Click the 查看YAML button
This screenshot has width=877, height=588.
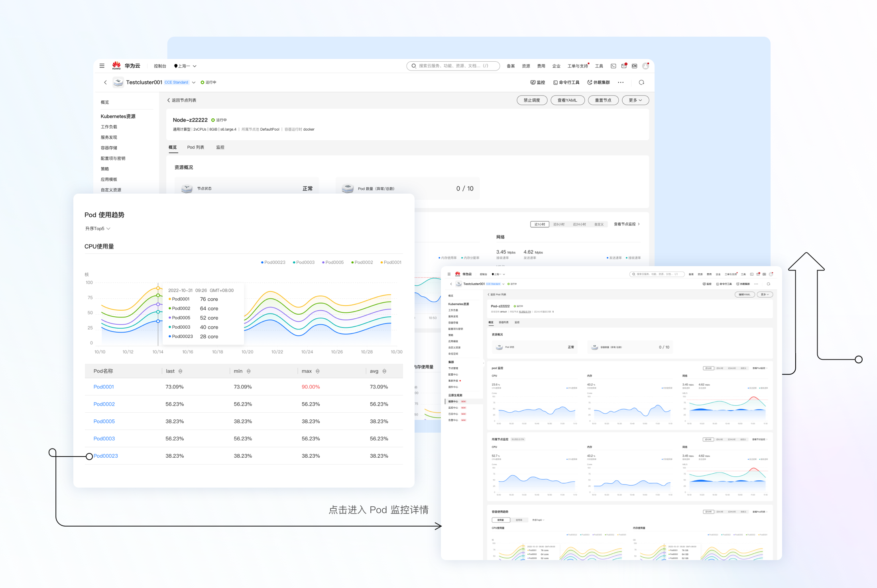[x=567, y=100]
